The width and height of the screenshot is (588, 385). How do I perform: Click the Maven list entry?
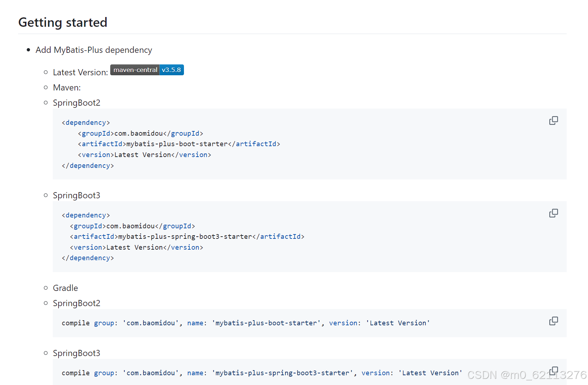(66, 87)
